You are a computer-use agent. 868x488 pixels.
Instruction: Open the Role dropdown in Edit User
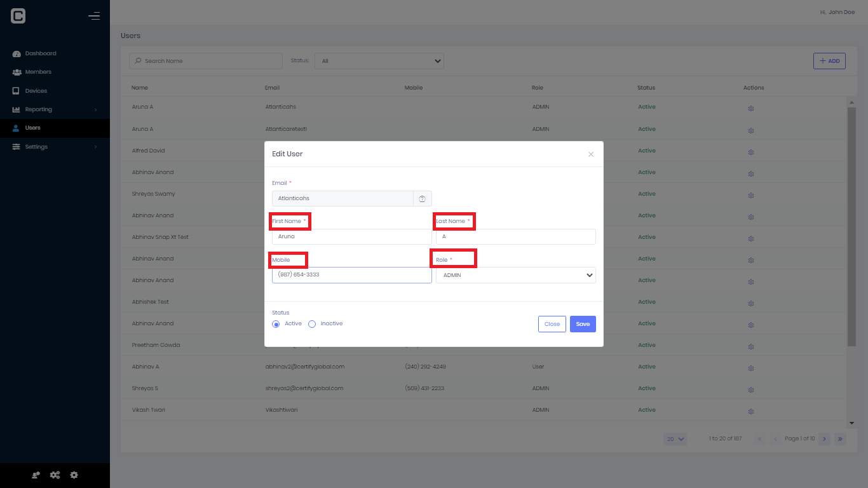515,274
